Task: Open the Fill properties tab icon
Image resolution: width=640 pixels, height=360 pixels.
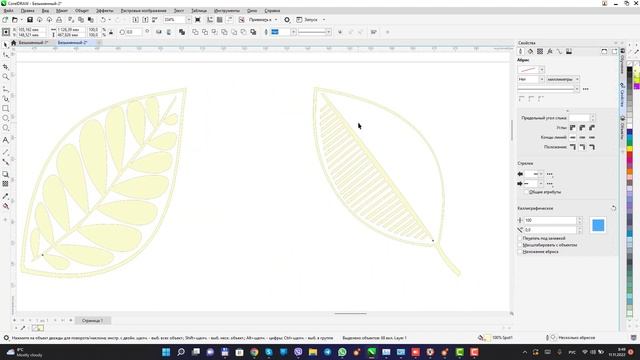Action: click(530, 51)
